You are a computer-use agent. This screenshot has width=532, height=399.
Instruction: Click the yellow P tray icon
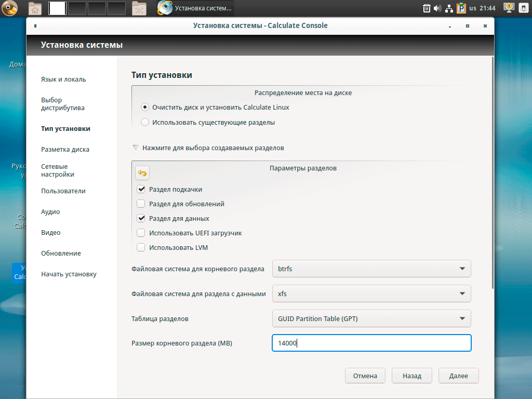461,8
